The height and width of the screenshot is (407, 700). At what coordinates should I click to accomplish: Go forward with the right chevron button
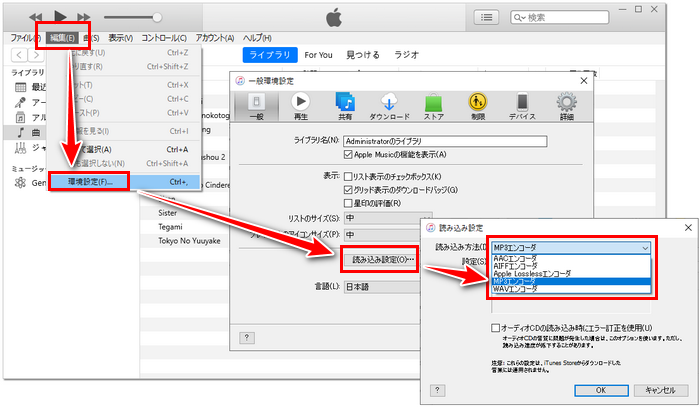(x=36, y=55)
